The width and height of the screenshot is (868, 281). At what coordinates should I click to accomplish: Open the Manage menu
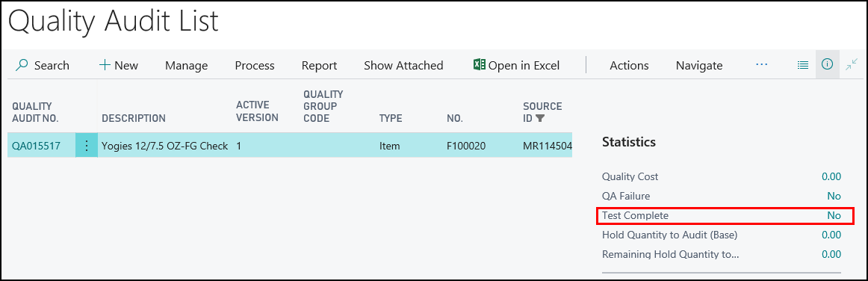click(187, 66)
